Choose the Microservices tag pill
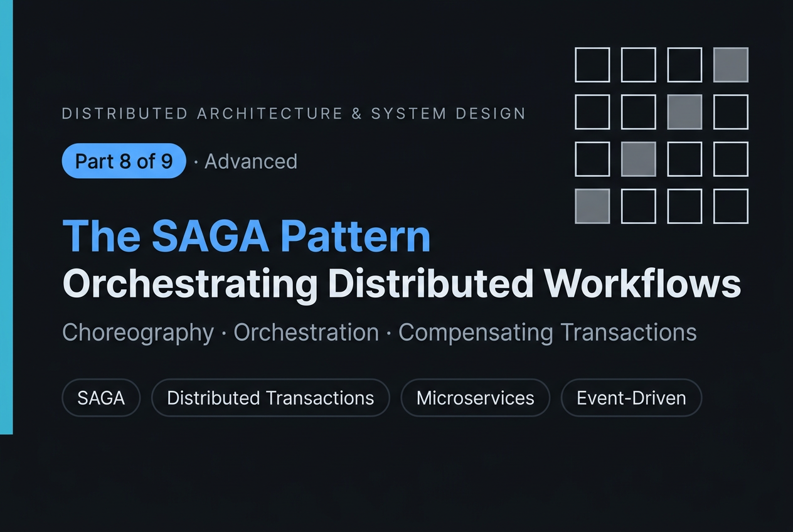Viewport: 793px width, 532px height. point(475,398)
